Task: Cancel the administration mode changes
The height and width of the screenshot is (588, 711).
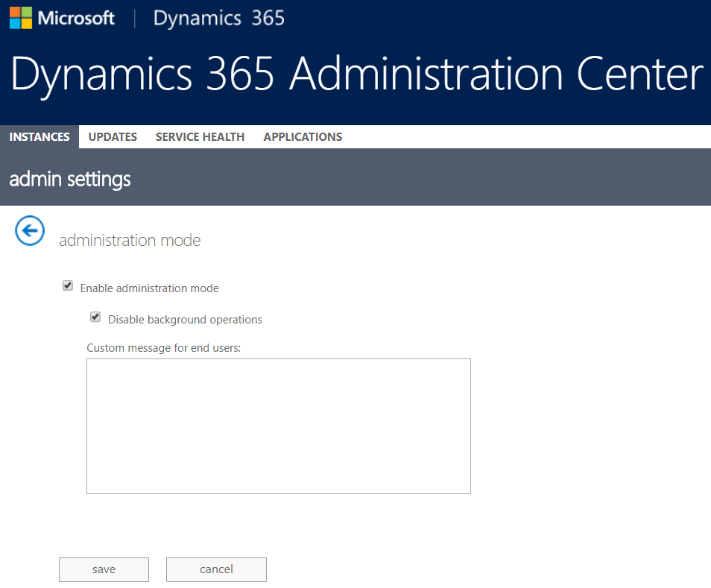Action: (216, 569)
